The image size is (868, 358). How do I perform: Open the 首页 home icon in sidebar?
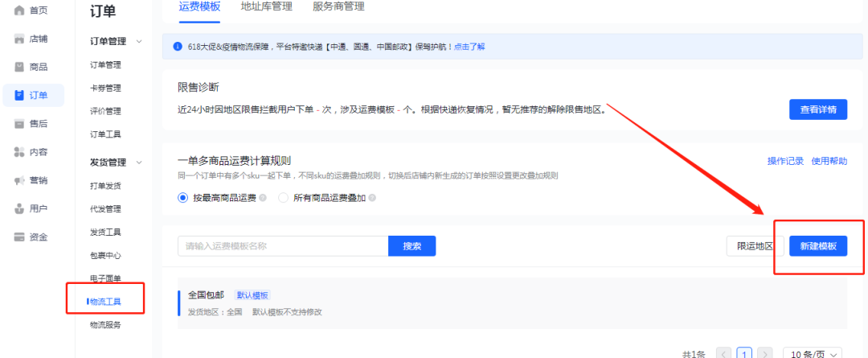coord(19,10)
